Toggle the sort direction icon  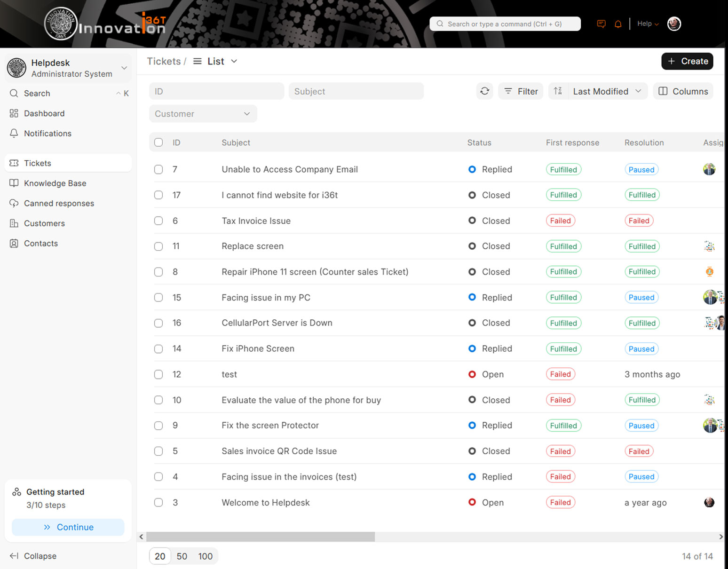[558, 91]
